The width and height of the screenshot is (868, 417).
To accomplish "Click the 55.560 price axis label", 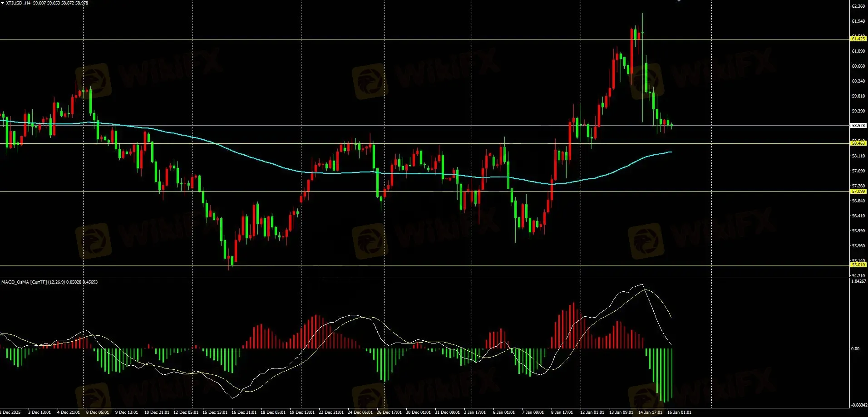I will point(858,246).
